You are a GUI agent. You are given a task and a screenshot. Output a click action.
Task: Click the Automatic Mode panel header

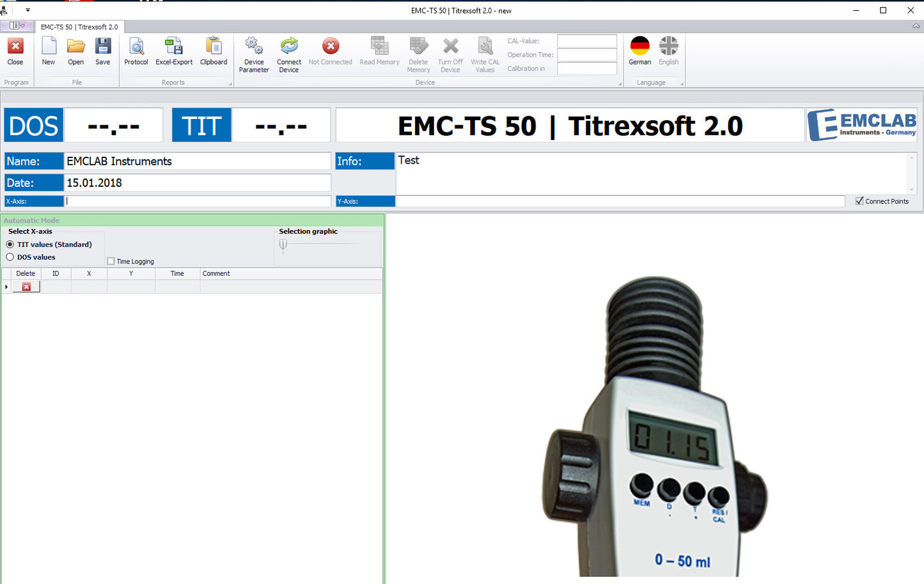click(x=192, y=220)
